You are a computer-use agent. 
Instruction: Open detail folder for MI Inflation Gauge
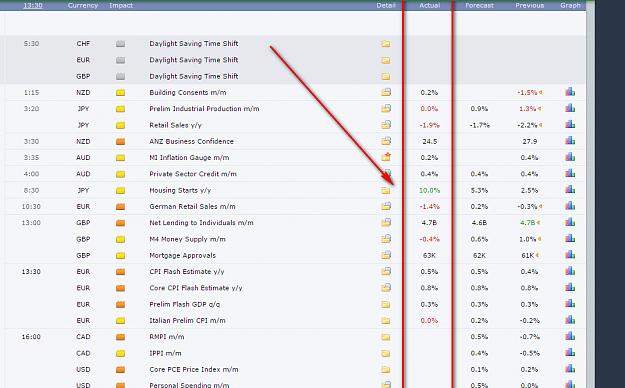(385, 157)
